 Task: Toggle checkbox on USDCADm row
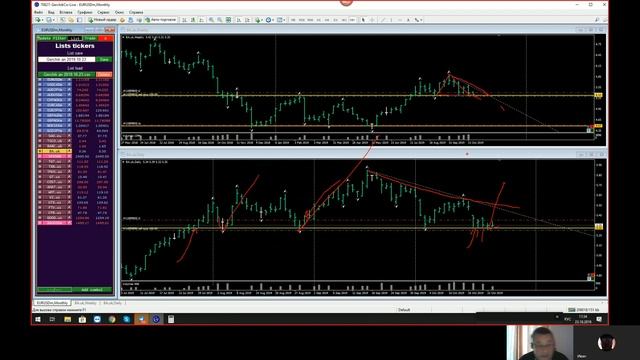click(40, 84)
